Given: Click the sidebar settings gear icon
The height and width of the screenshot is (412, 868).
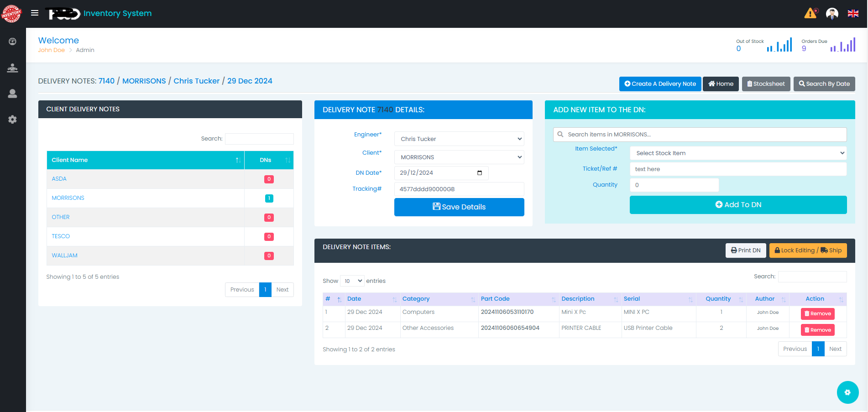Looking at the screenshot, I should (x=13, y=120).
